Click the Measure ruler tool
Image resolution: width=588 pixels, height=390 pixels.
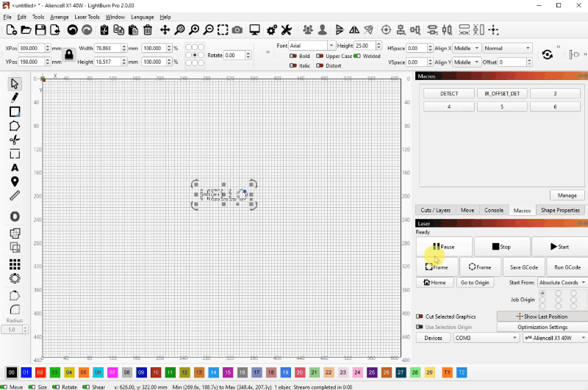(x=15, y=196)
